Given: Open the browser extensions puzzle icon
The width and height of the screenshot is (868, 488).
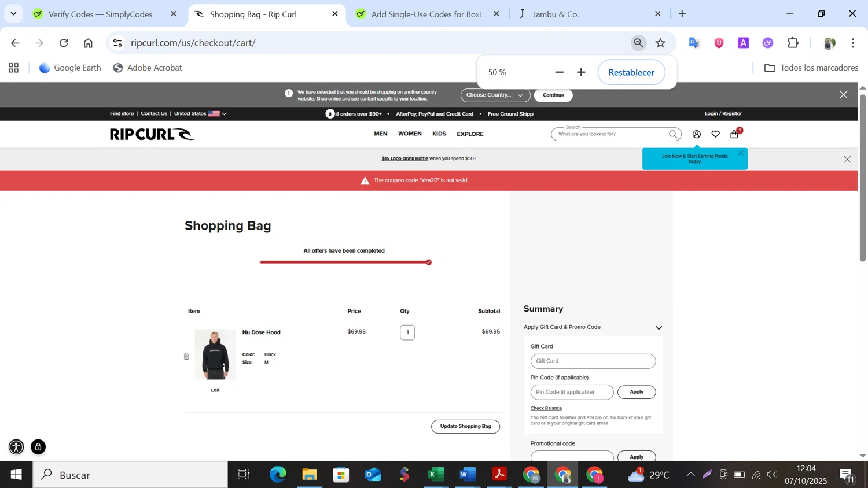Looking at the screenshot, I should click(x=793, y=43).
